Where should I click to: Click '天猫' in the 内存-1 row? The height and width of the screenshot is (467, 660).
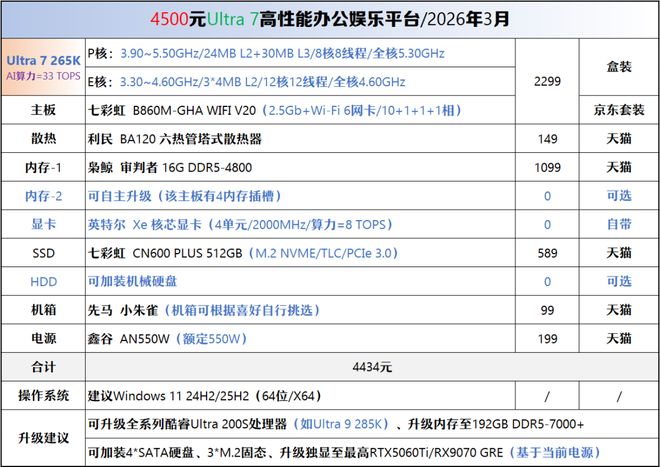619,167
